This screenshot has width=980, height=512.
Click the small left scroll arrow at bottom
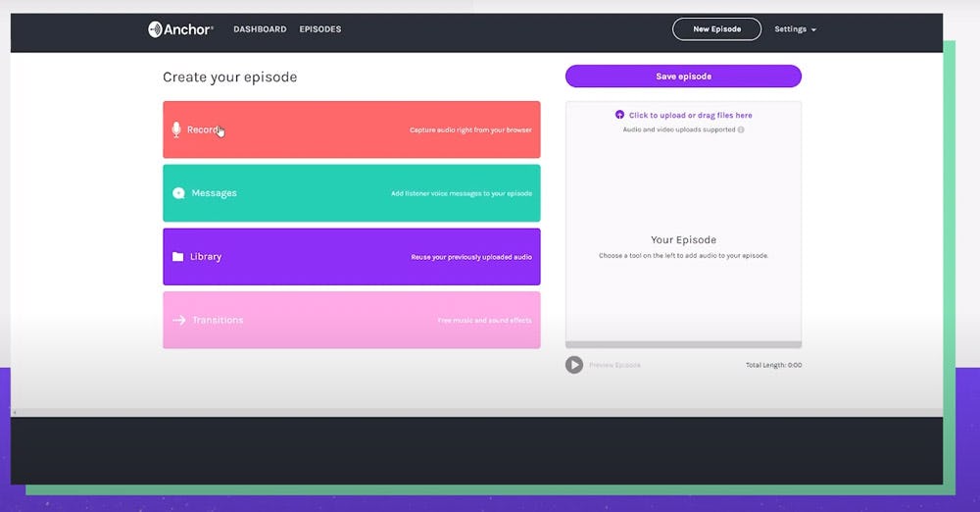click(14, 412)
